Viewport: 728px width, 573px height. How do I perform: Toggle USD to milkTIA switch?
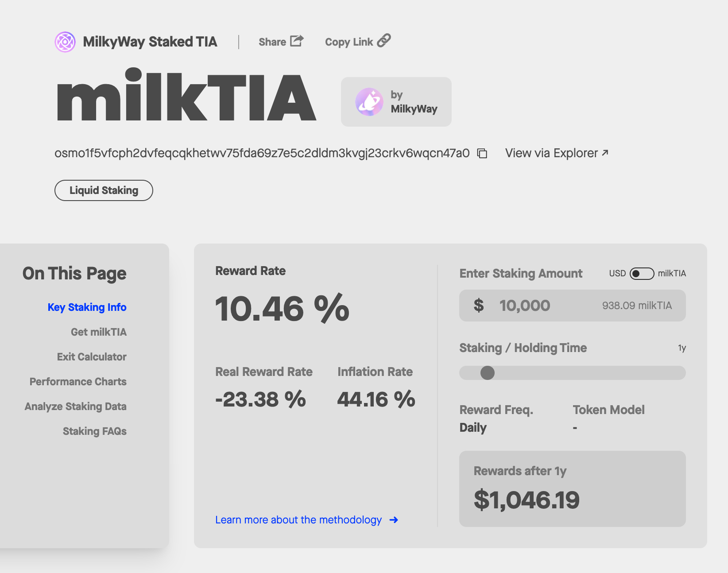(x=642, y=274)
